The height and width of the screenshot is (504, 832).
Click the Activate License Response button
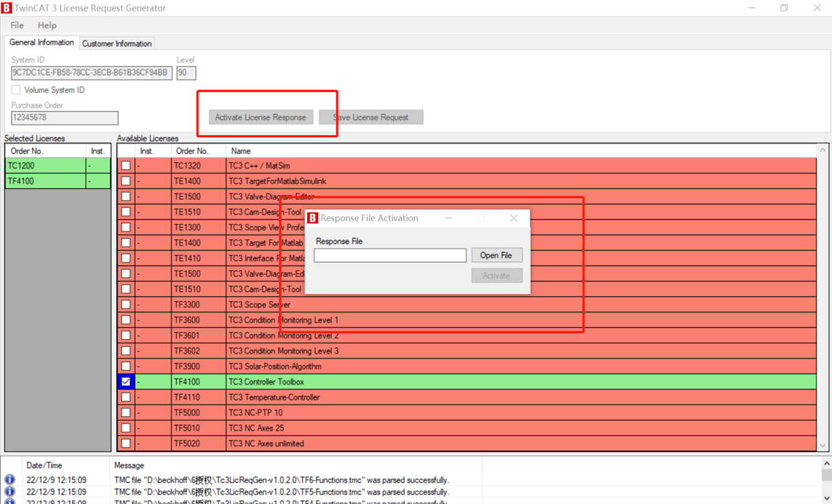pos(261,117)
